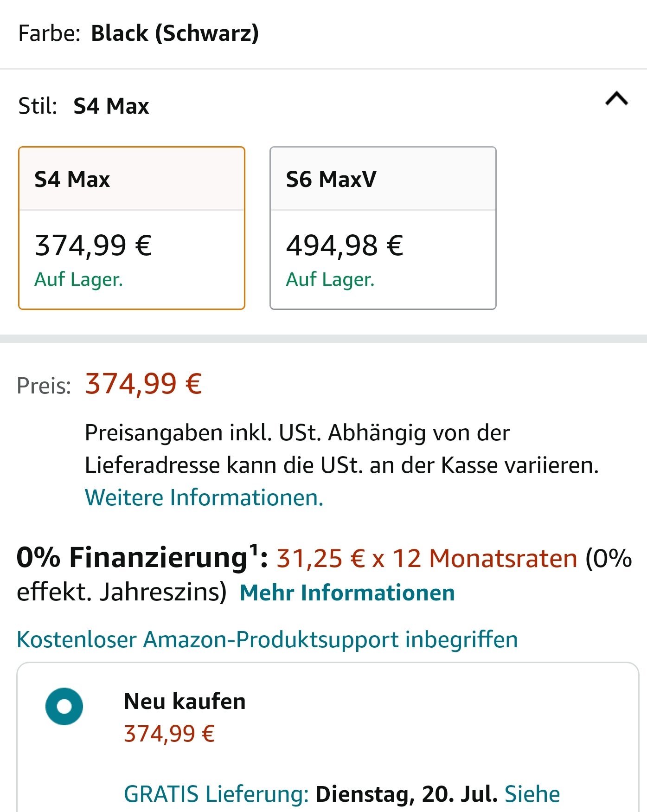
Task: Tap the Neu kaufen label
Action: pyautogui.click(x=185, y=701)
